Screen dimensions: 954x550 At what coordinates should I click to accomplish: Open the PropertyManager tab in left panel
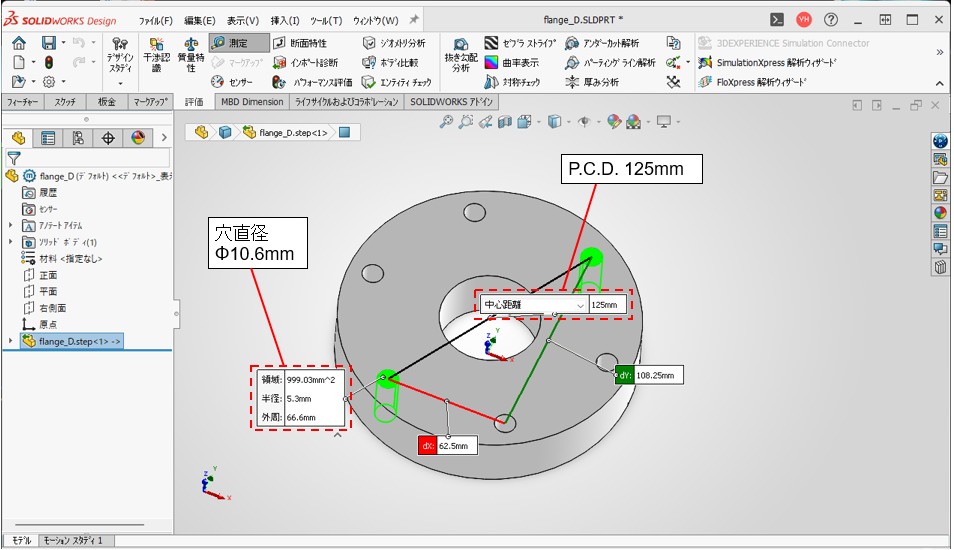pos(48,138)
